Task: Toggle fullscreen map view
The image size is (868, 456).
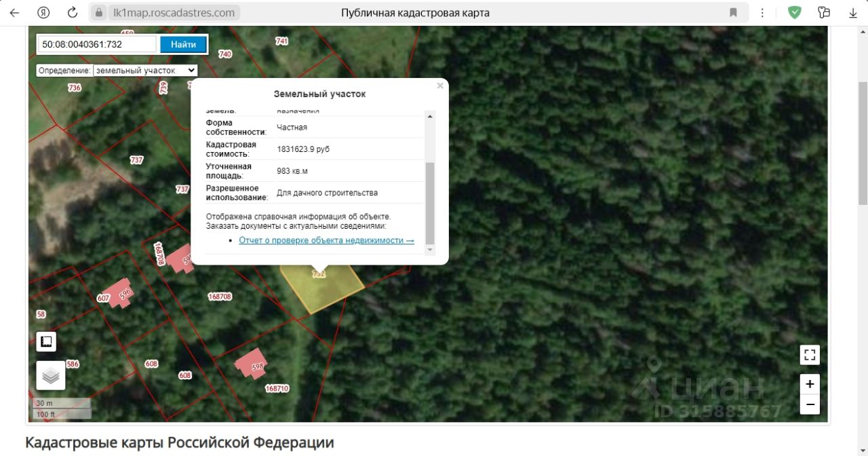Action: [x=810, y=355]
